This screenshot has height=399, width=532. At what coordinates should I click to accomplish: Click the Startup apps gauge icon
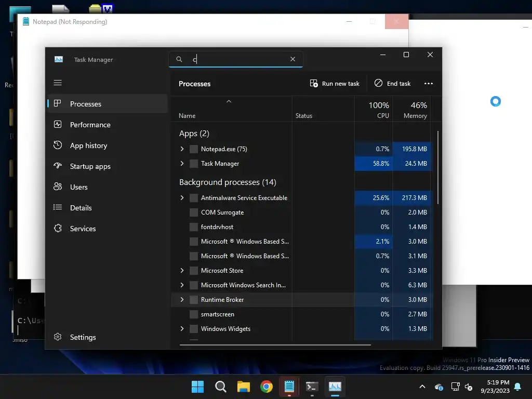click(58, 166)
